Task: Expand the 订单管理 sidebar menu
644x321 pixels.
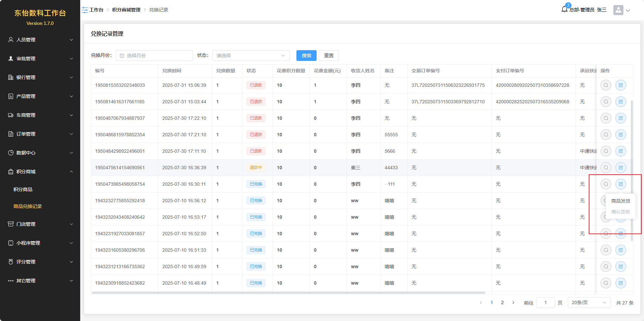Action: point(40,134)
